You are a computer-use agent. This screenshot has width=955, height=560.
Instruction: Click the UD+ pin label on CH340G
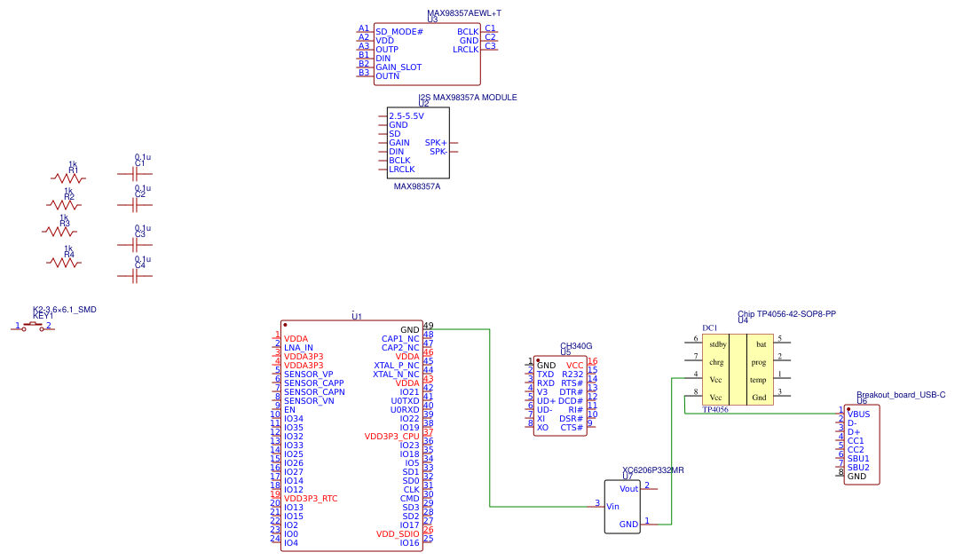(x=547, y=401)
